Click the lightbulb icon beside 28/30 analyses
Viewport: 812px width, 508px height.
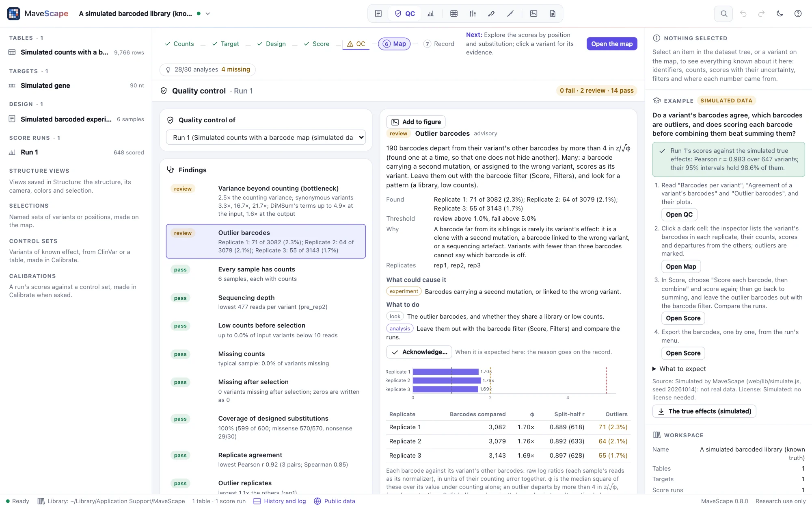pos(168,69)
